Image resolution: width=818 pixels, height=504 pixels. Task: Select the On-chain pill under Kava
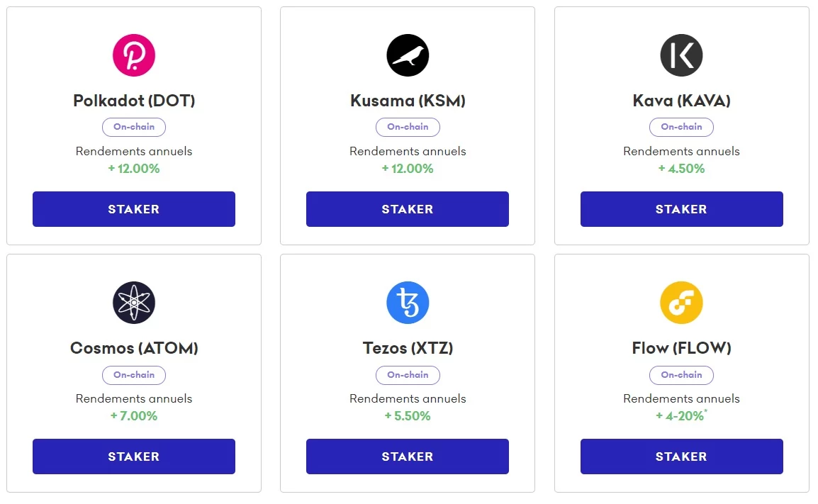[681, 127]
